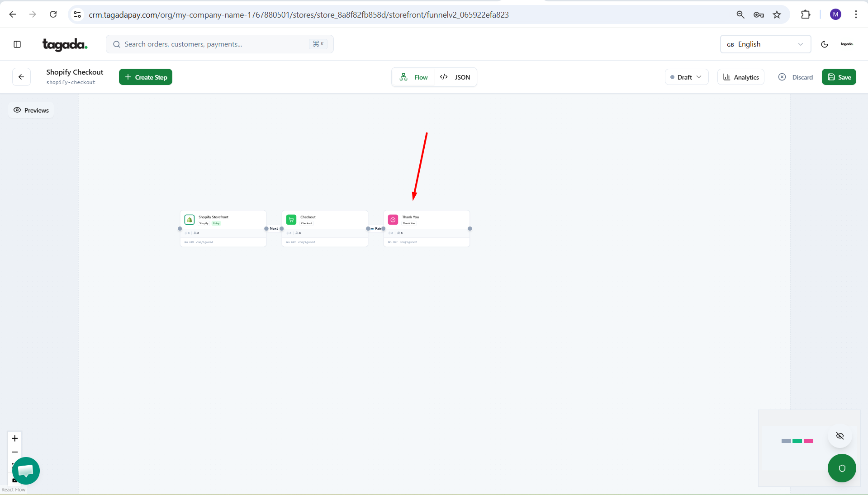
Task: Toggle the left sidebar panel icon
Action: pos(17,44)
